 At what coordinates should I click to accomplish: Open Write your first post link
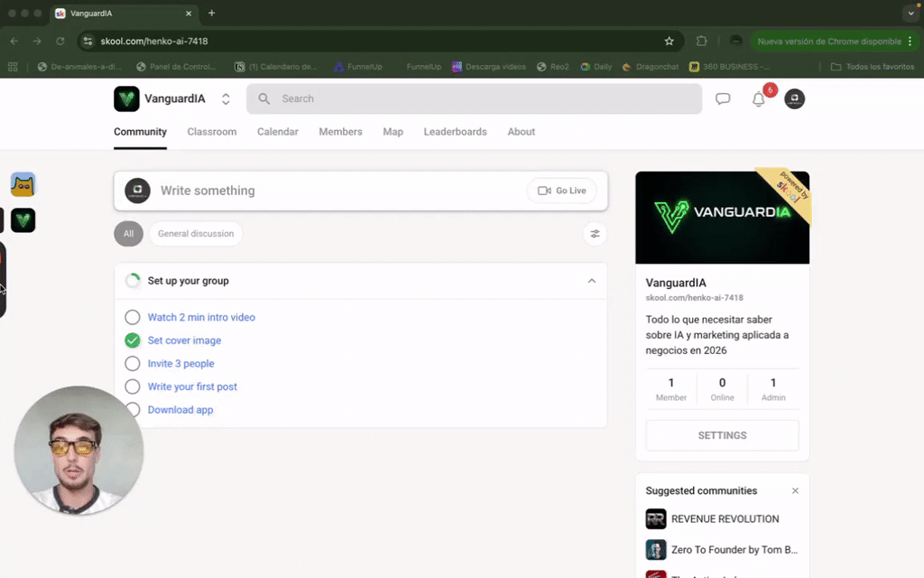192,387
